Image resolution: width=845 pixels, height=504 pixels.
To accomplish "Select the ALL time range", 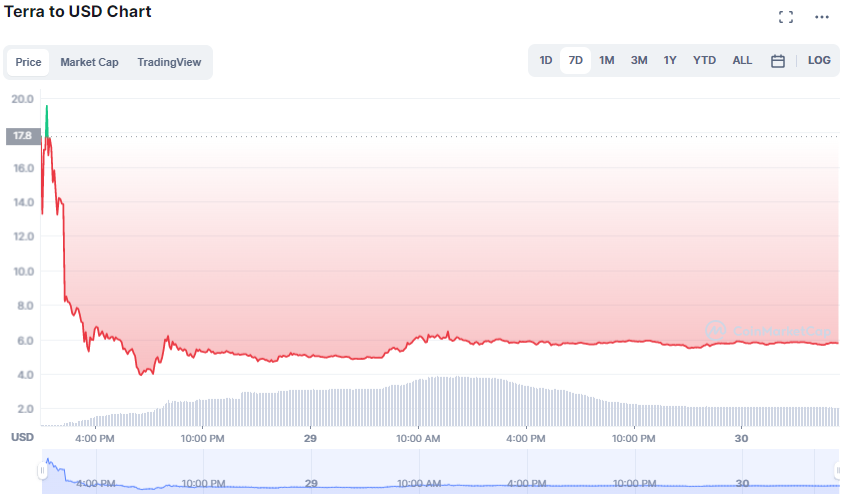I will tap(742, 60).
